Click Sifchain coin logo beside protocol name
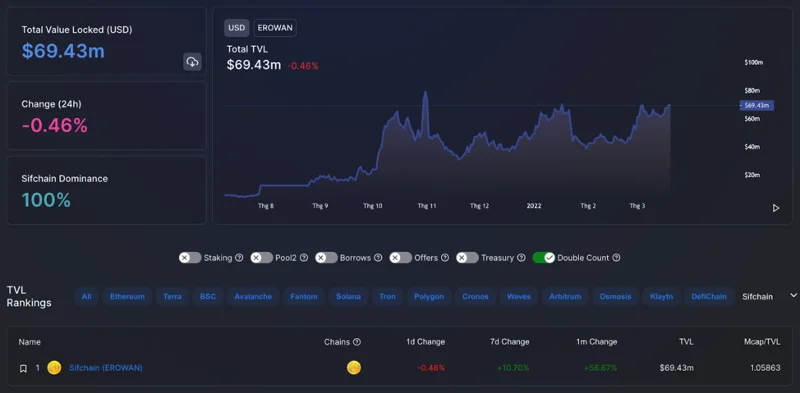Image resolution: width=800 pixels, height=393 pixels. click(x=54, y=367)
